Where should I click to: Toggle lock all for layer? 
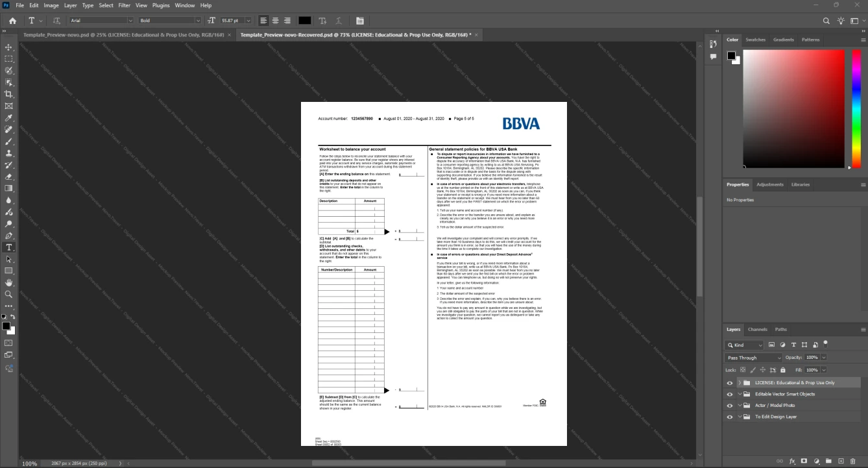pyautogui.click(x=782, y=370)
